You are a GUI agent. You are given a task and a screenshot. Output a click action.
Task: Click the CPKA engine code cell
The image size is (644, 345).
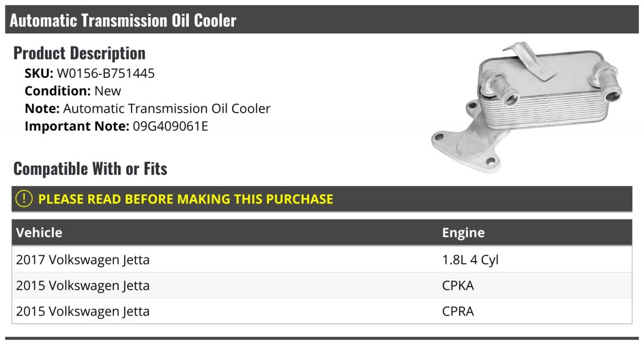[x=458, y=285]
